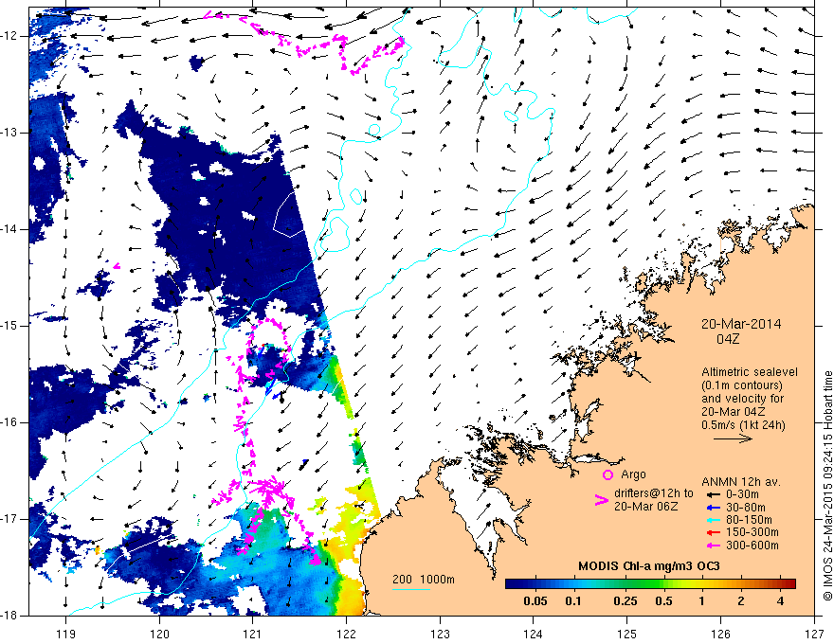Click the longitude axis label '122'
Viewport: 834px width, 644px height.
[346, 634]
